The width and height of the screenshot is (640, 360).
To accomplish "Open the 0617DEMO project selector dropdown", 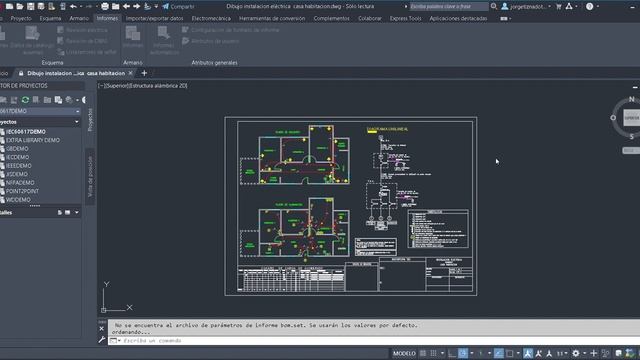I will point(78,111).
